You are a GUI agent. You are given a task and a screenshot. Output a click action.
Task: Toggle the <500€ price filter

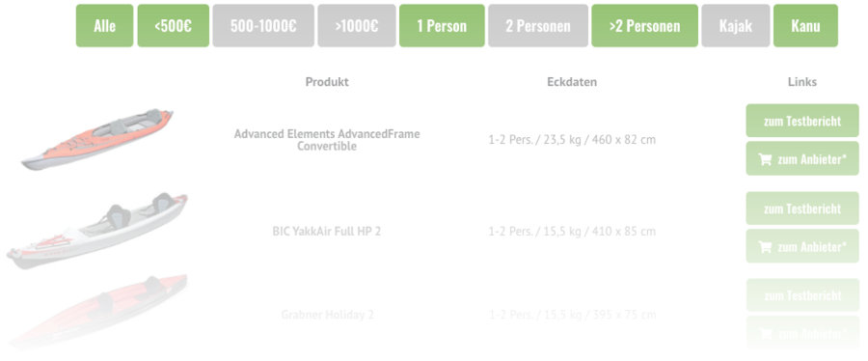tap(174, 25)
